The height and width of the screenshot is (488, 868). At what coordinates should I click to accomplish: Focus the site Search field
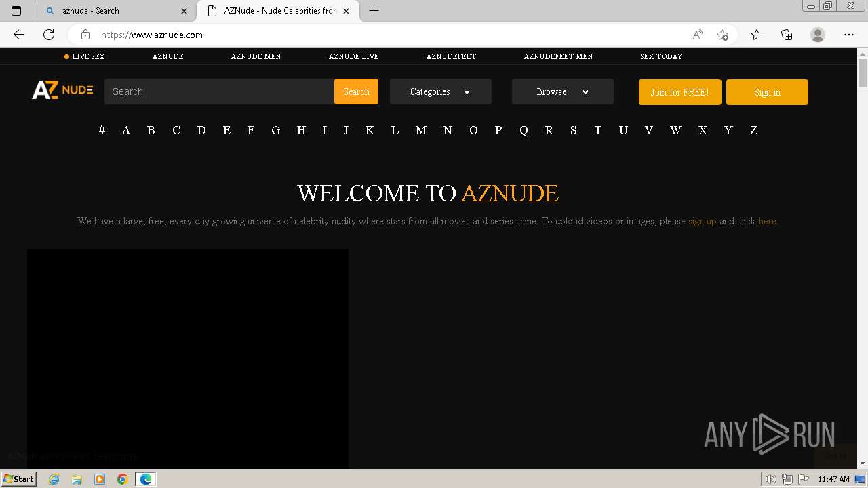[219, 91]
